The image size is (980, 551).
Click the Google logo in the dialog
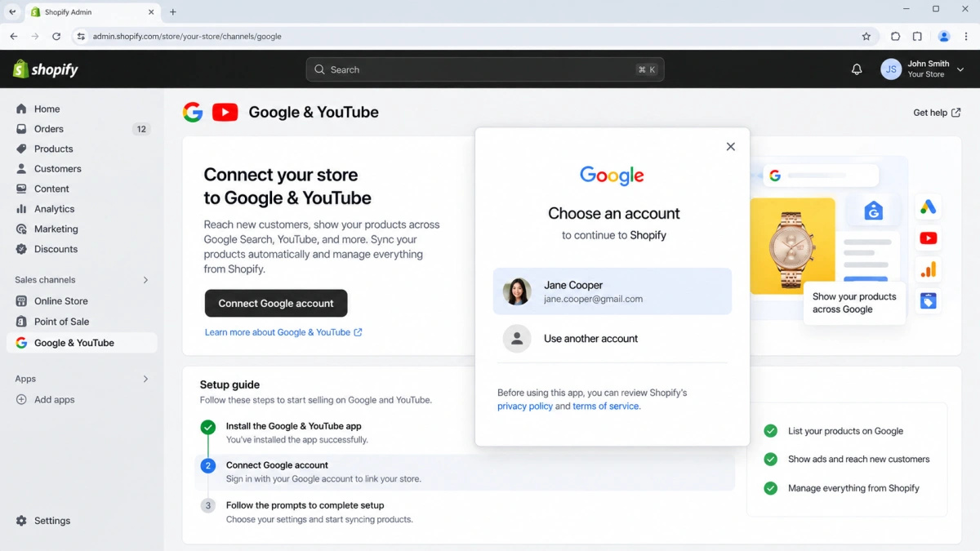coord(612,176)
